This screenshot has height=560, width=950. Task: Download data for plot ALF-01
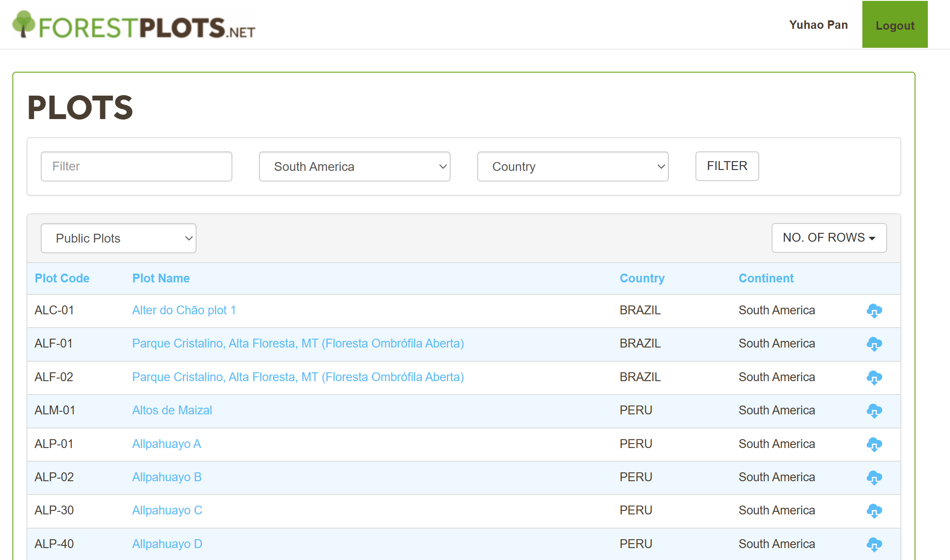874,344
